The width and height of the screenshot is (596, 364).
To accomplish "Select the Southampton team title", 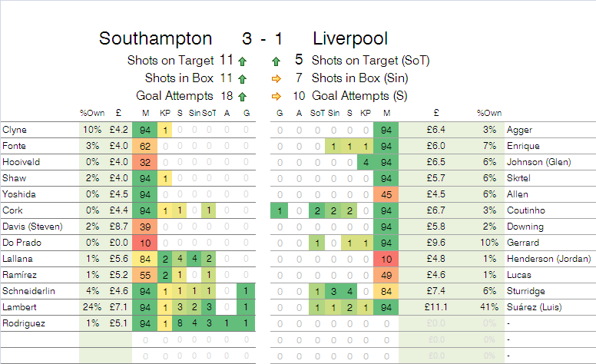I will coord(156,38).
